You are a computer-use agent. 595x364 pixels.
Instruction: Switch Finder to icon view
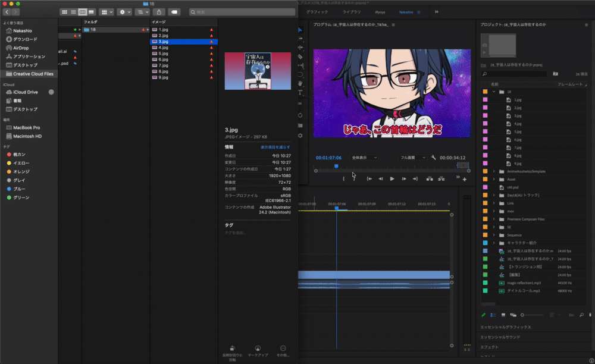(x=64, y=12)
